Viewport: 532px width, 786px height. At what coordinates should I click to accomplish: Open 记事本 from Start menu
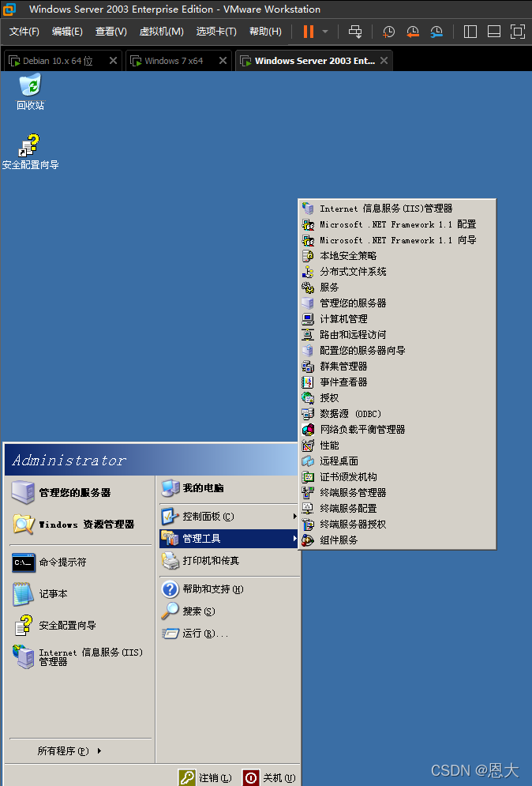tap(81, 594)
